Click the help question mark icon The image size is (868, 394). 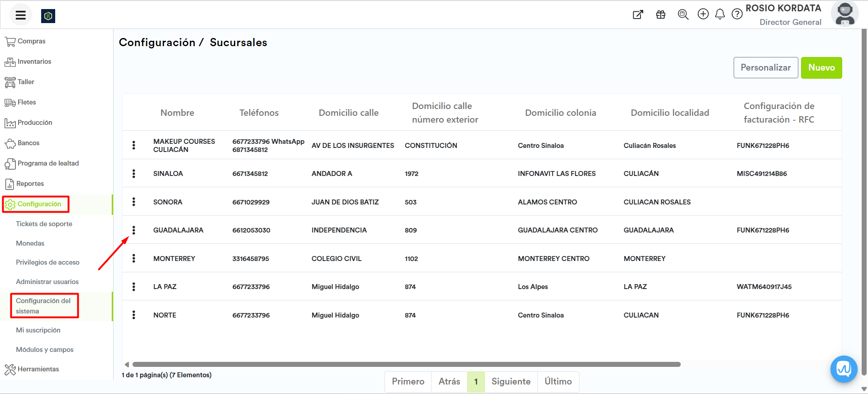(737, 14)
